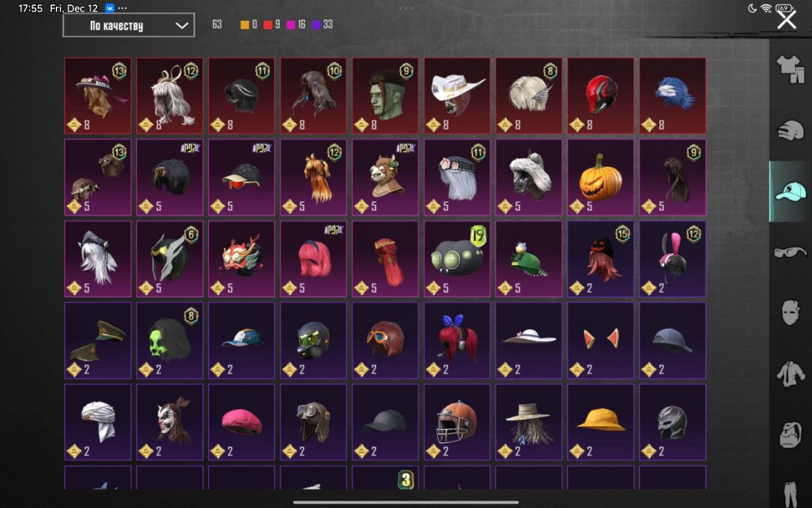The width and height of the screenshot is (812, 508).
Task: Open the face mask category
Action: [x=790, y=312]
